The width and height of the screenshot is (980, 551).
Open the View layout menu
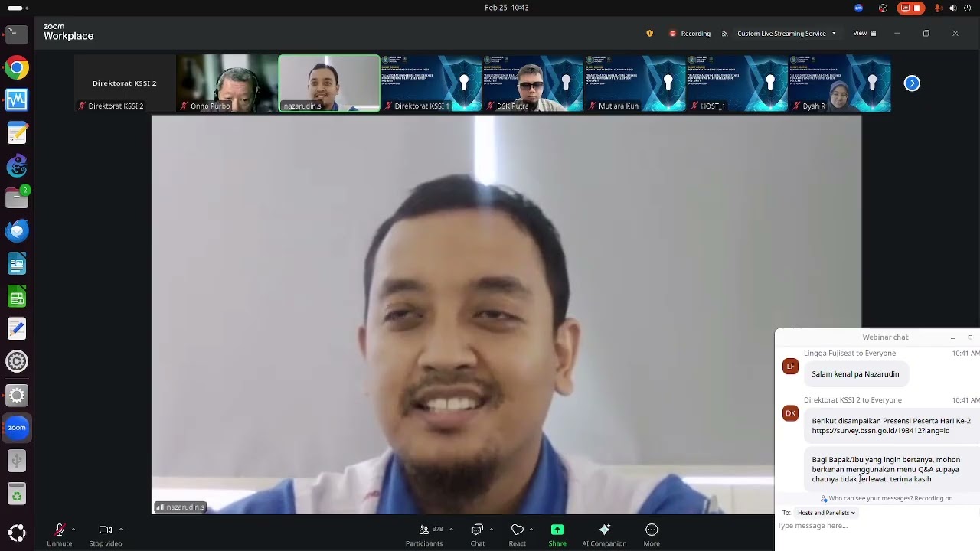click(864, 34)
